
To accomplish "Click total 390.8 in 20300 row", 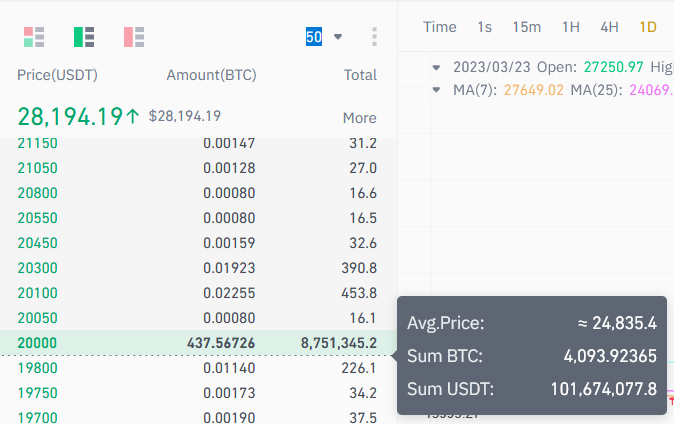I will coord(359,268).
